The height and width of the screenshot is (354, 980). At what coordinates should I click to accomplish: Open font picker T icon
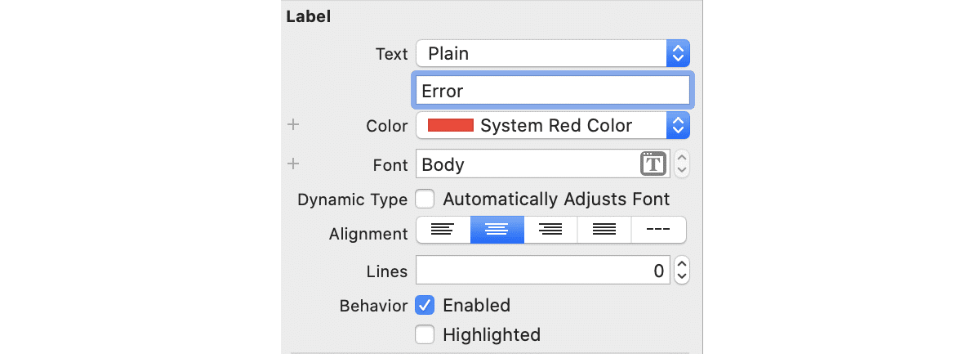[x=653, y=164]
